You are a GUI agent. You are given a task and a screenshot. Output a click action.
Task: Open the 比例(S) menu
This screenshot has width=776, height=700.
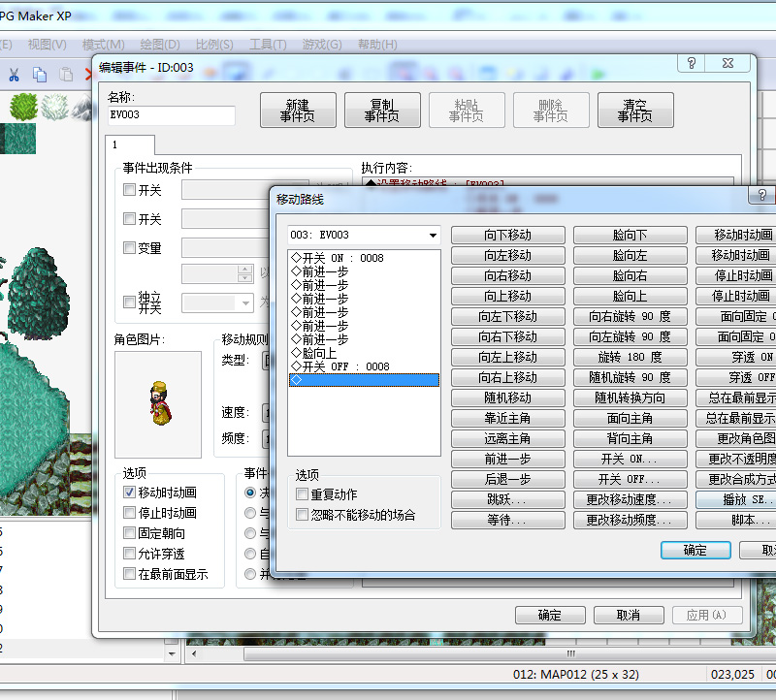pos(214,45)
